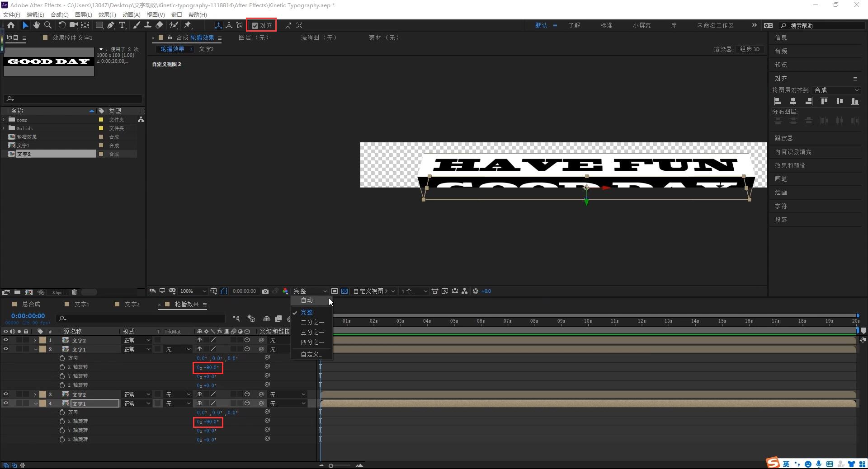Open blend mode dropdown for layer 1
The height and width of the screenshot is (469, 868).
point(137,340)
